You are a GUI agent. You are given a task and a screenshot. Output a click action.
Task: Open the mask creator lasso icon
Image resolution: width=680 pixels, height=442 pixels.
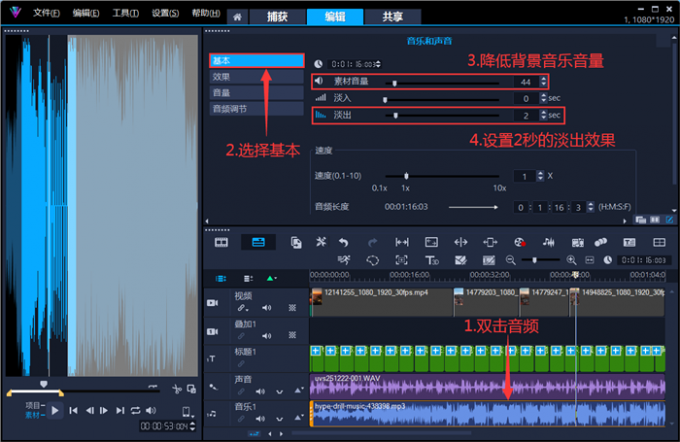(x=373, y=260)
